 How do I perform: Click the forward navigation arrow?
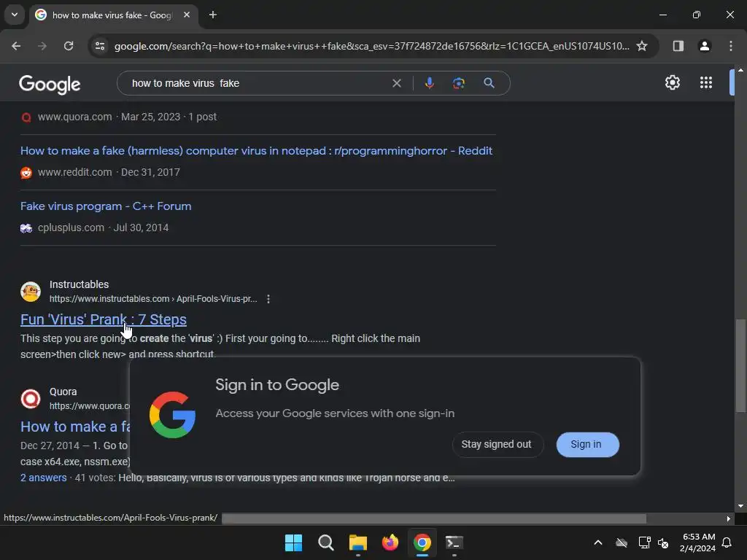coord(42,46)
